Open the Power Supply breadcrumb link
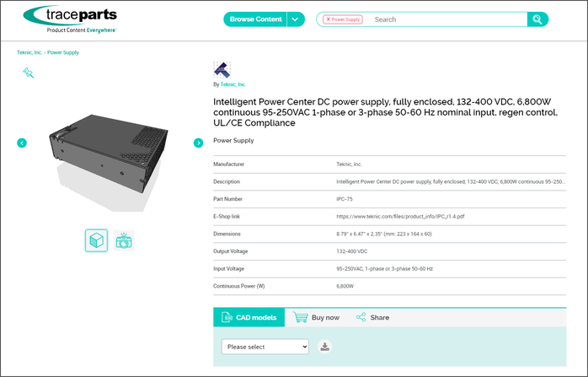This screenshot has width=588, height=377. [x=64, y=52]
